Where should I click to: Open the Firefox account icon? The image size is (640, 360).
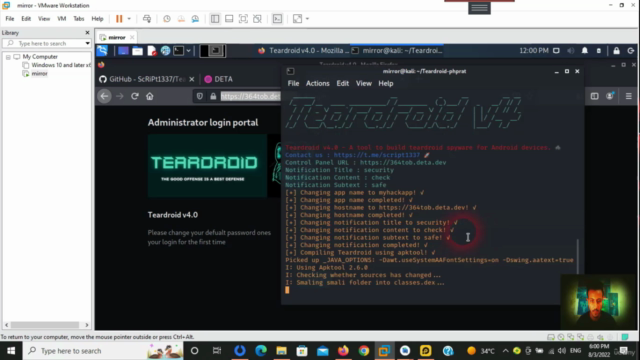[610, 96]
